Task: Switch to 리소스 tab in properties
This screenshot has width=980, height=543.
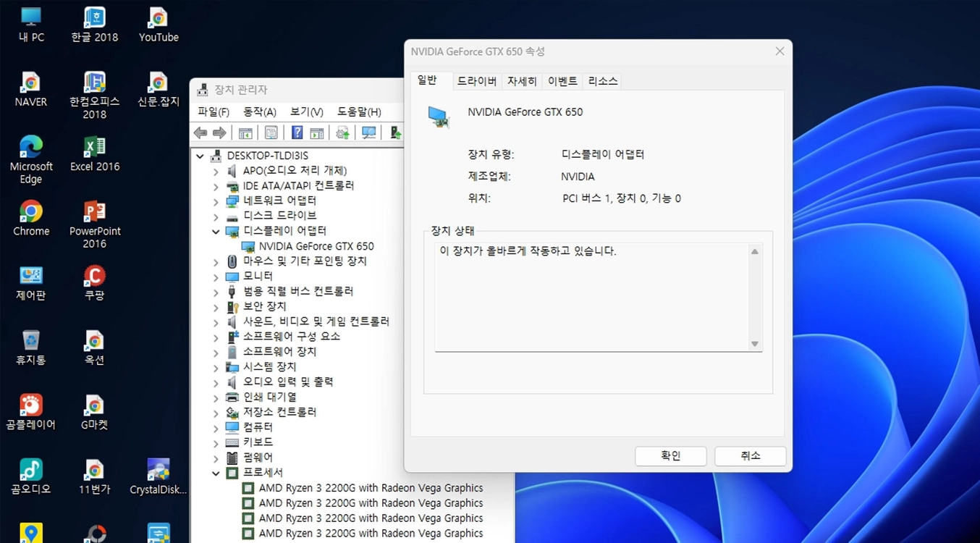Action: [603, 81]
